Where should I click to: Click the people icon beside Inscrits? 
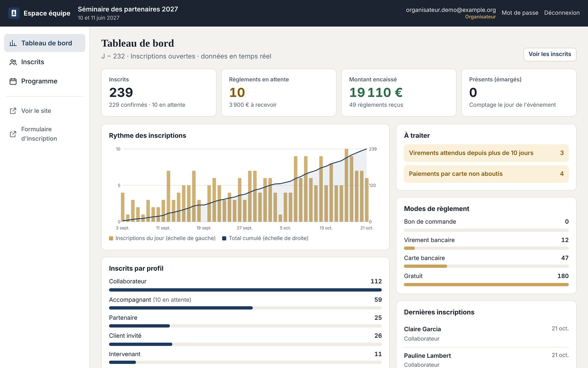(13, 62)
